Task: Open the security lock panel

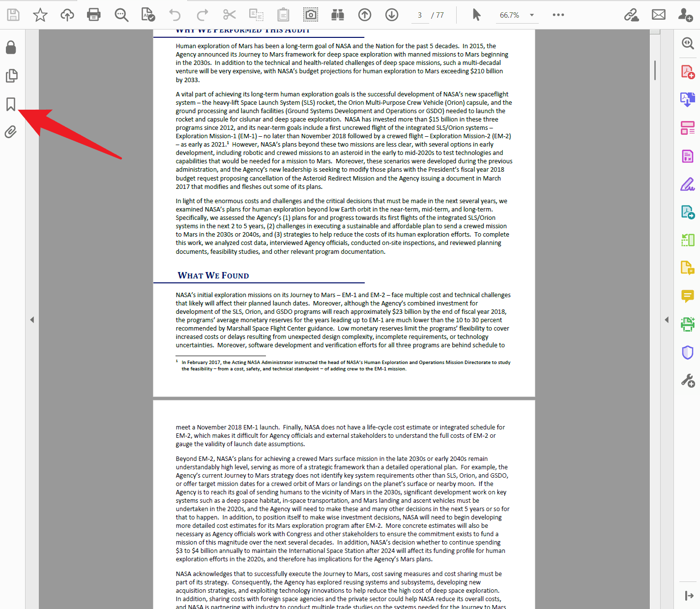Action: pos(11,47)
